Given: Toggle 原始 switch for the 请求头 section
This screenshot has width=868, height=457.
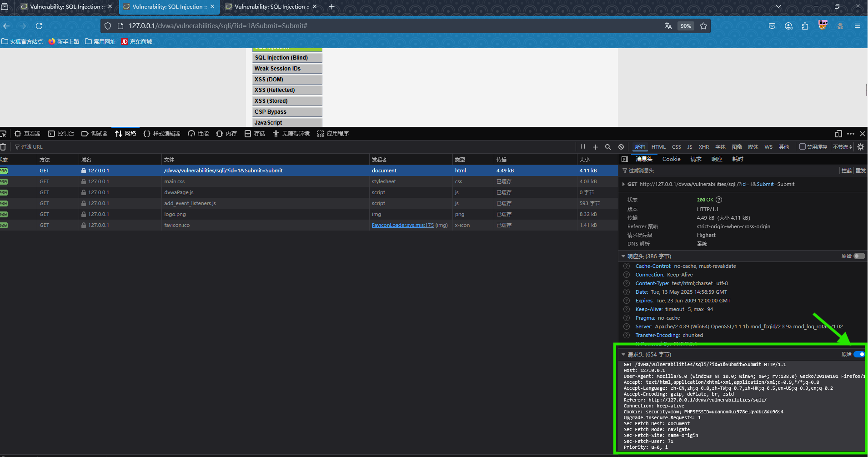Looking at the screenshot, I should coord(859,354).
